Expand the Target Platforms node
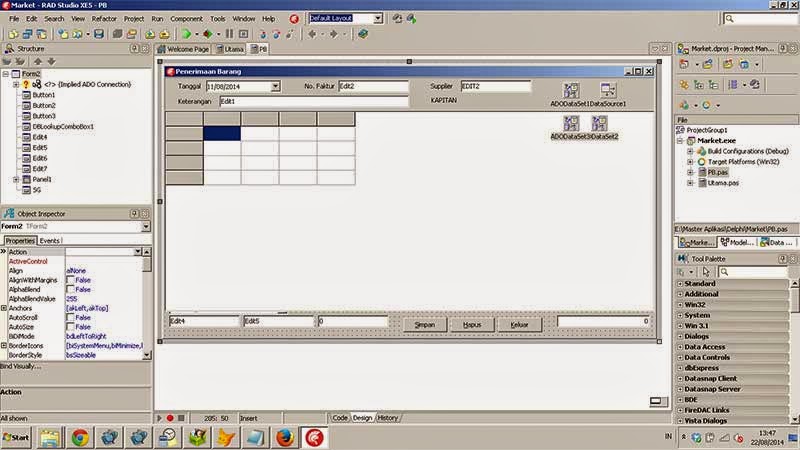Image resolution: width=800 pixels, height=450 pixels. 690,162
